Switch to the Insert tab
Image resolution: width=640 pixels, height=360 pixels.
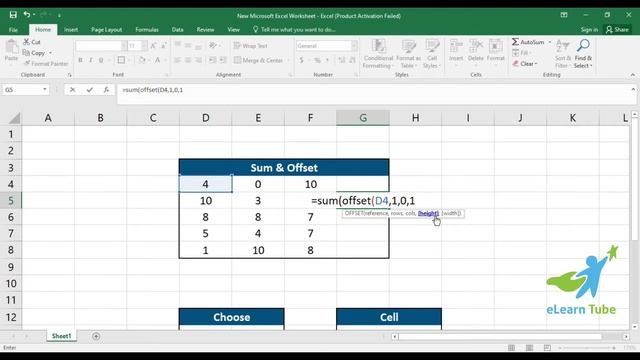click(x=71, y=30)
